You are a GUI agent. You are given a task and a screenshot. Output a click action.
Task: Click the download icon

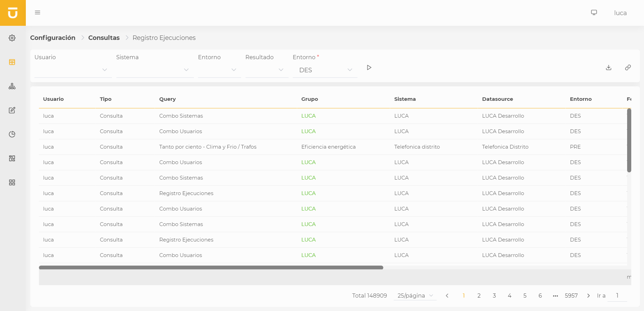609,67
